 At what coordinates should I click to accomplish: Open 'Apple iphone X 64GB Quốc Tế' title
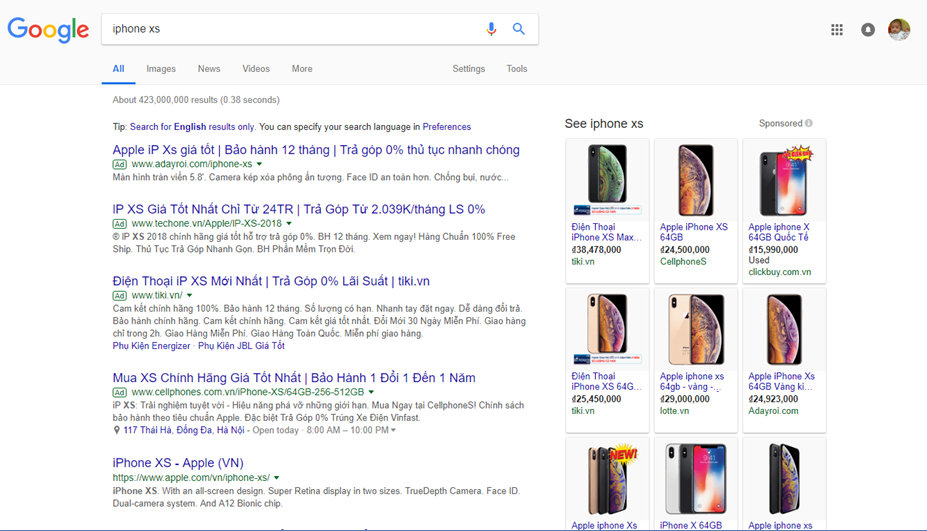click(779, 232)
